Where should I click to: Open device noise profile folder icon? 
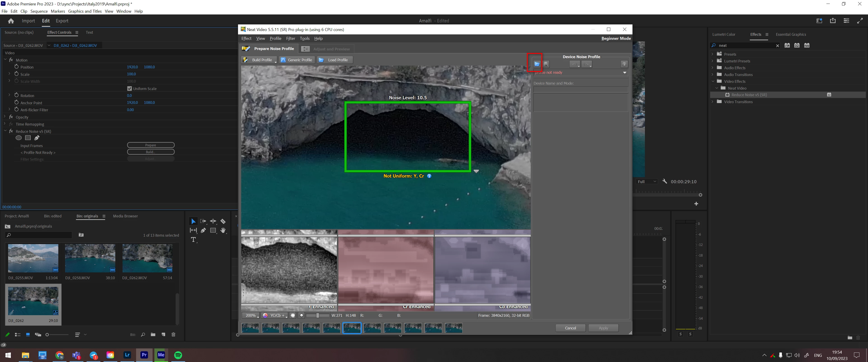click(537, 64)
